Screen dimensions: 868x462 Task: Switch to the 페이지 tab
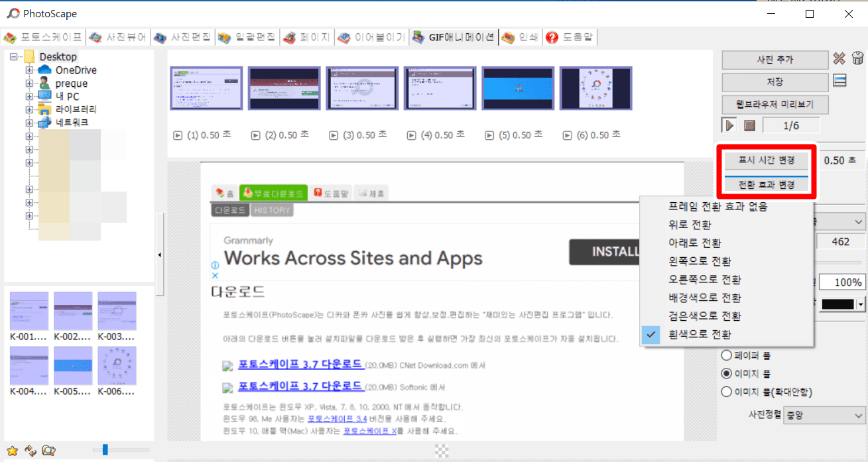[x=306, y=38]
